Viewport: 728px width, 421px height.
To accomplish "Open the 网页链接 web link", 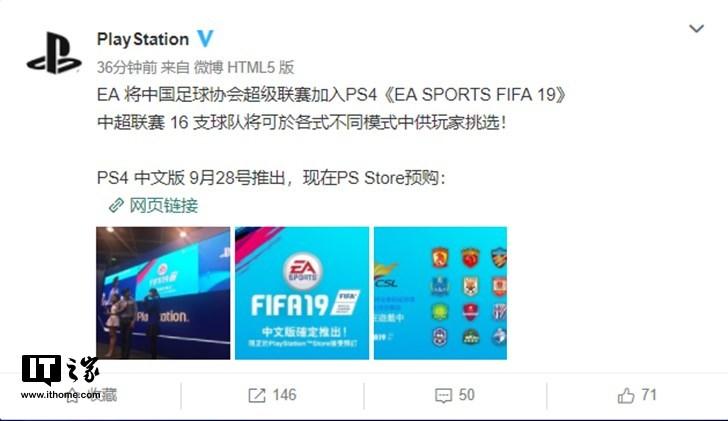I will tap(163, 205).
